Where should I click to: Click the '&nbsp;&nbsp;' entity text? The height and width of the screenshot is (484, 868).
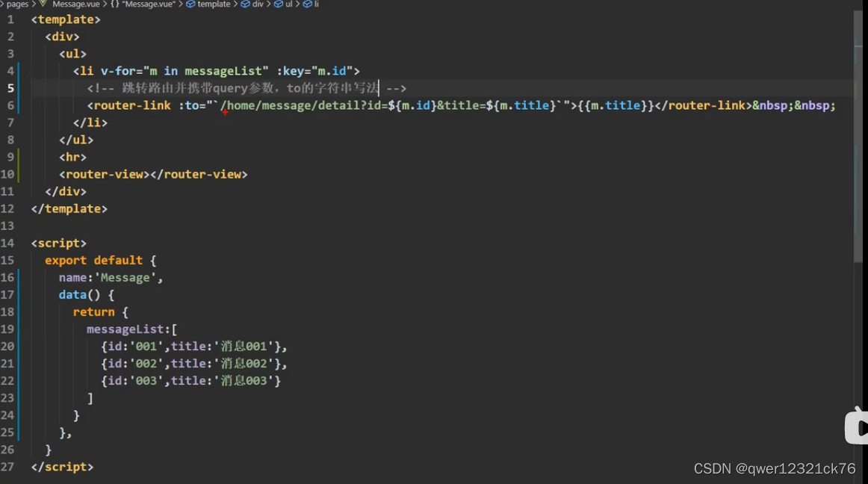pyautogui.click(x=794, y=105)
